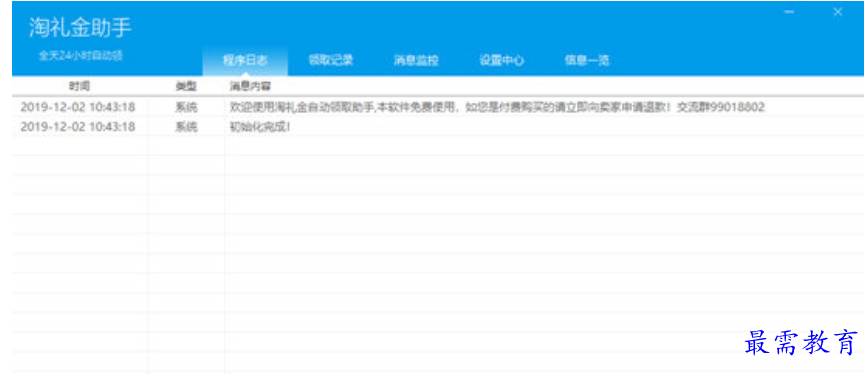This screenshot has width=866, height=374.
Task: Select the first log row timestamp
Action: [x=78, y=107]
